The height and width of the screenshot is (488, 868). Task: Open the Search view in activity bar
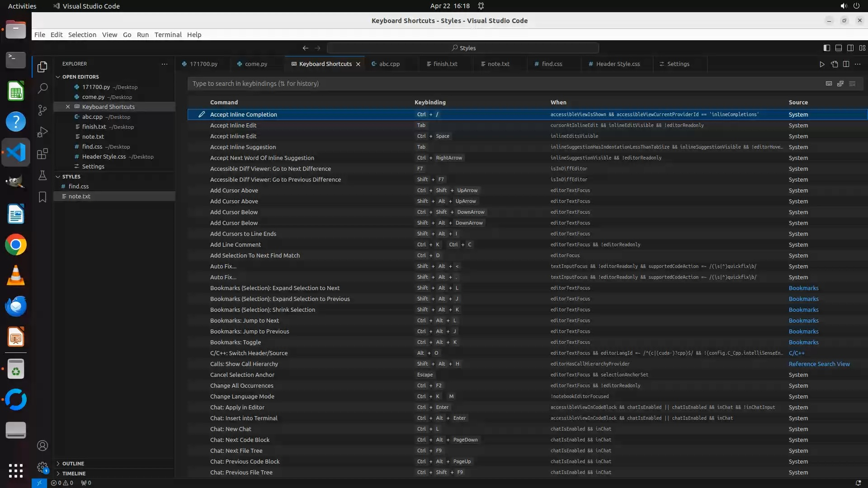[x=42, y=88]
